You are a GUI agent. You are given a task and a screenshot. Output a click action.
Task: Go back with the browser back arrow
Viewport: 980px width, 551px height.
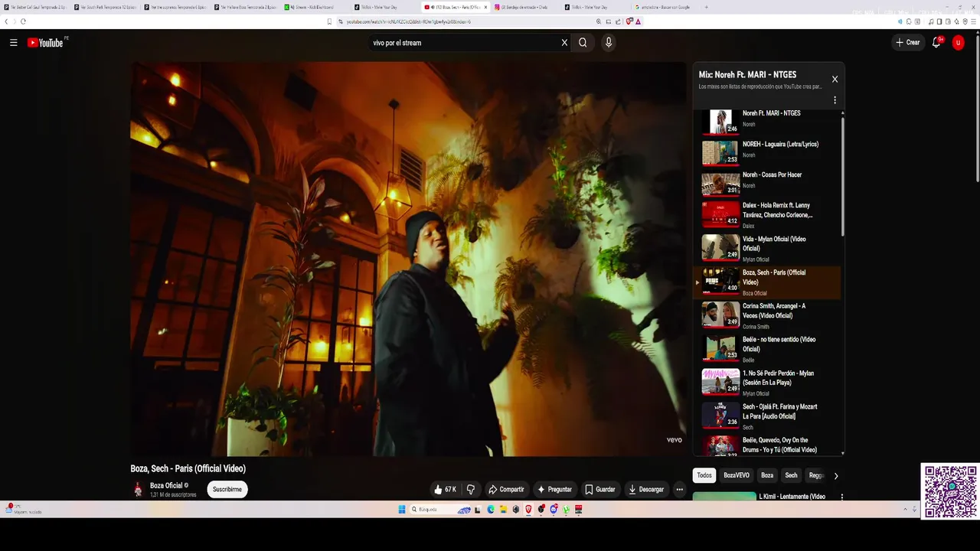5,21
